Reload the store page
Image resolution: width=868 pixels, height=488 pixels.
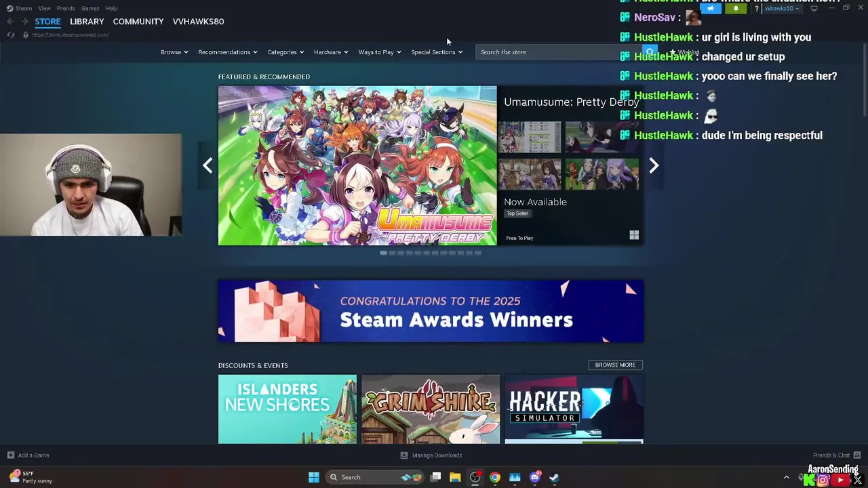click(x=10, y=35)
